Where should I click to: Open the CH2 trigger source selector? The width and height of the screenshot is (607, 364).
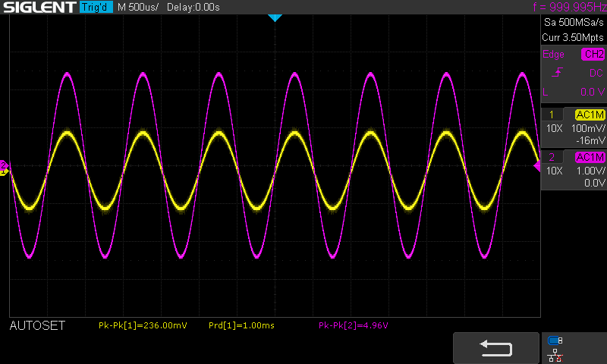(592, 54)
